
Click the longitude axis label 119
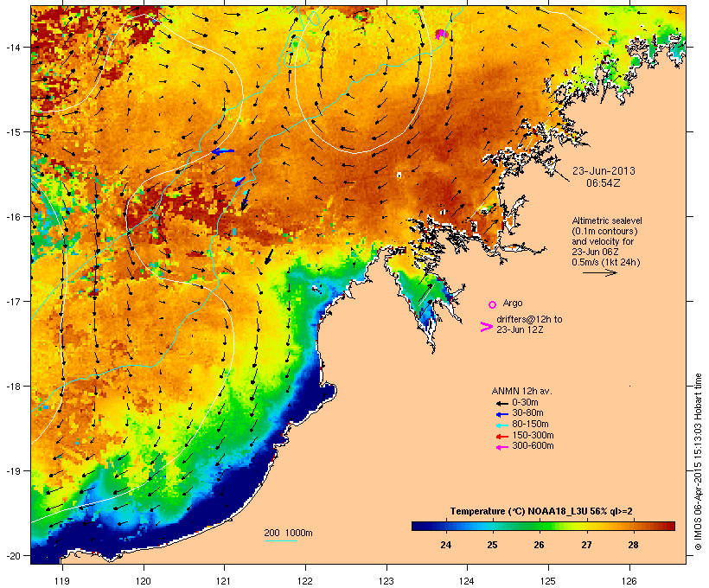tap(62, 581)
